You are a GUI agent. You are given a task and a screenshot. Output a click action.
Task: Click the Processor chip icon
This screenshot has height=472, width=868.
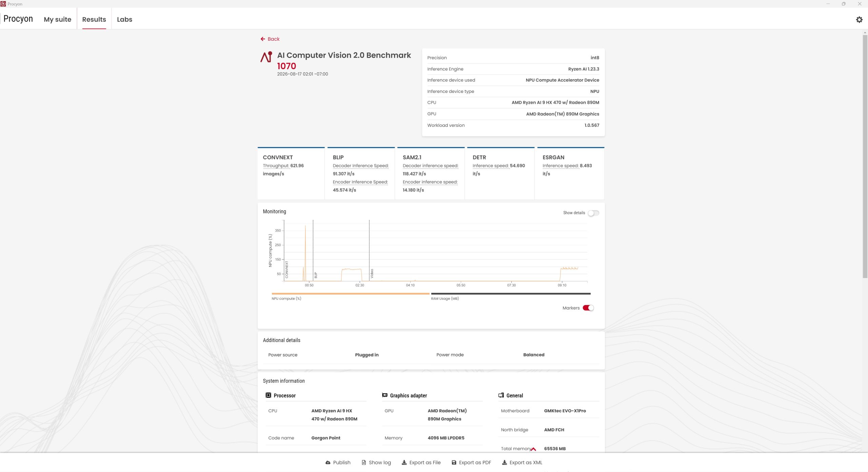point(268,395)
